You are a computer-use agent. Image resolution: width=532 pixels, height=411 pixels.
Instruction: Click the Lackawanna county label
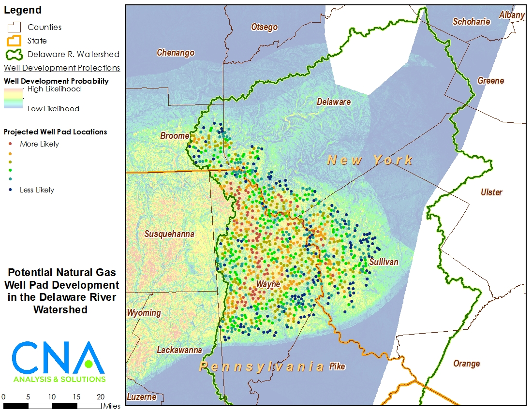pos(179,350)
